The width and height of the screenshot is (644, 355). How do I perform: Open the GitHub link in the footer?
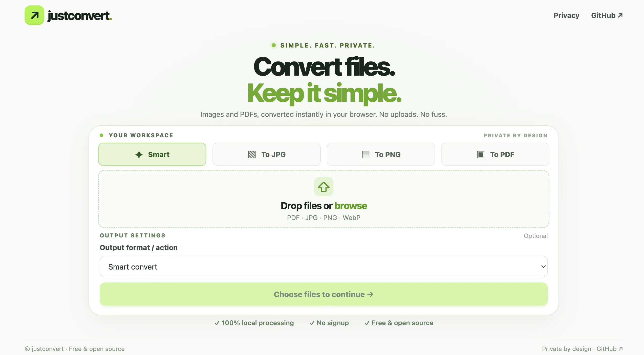(x=610, y=349)
